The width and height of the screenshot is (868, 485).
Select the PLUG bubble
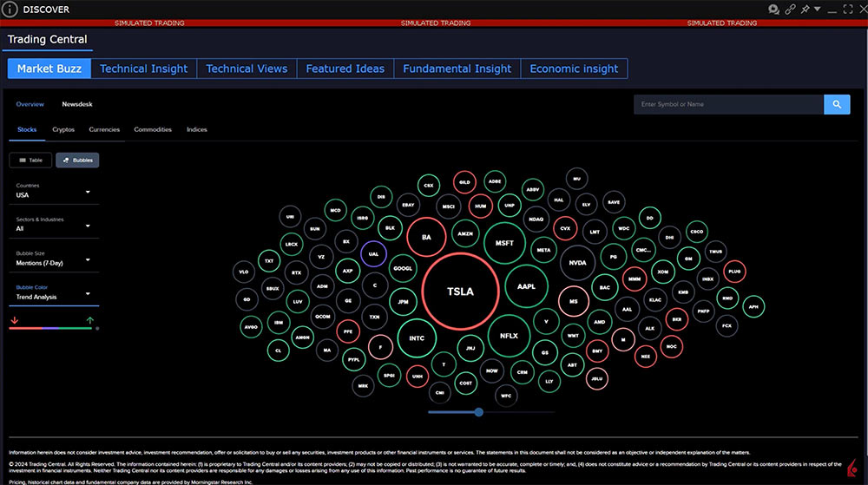734,272
